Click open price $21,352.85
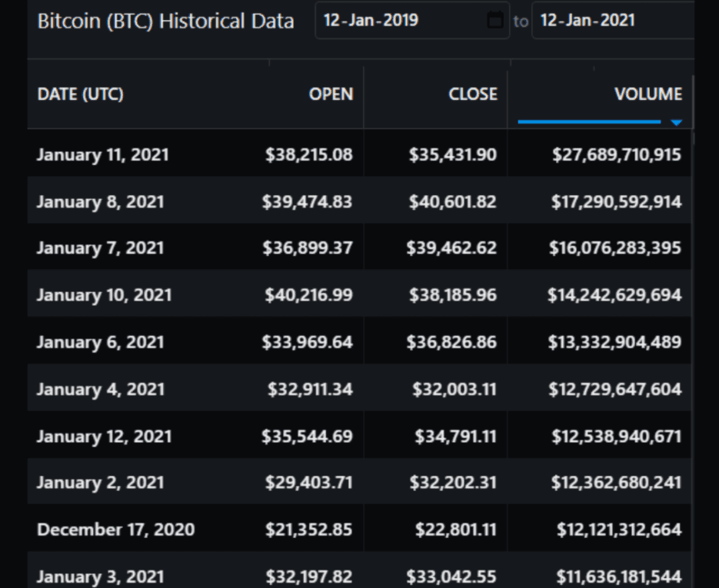Image resolution: width=719 pixels, height=588 pixels. pyautogui.click(x=309, y=530)
